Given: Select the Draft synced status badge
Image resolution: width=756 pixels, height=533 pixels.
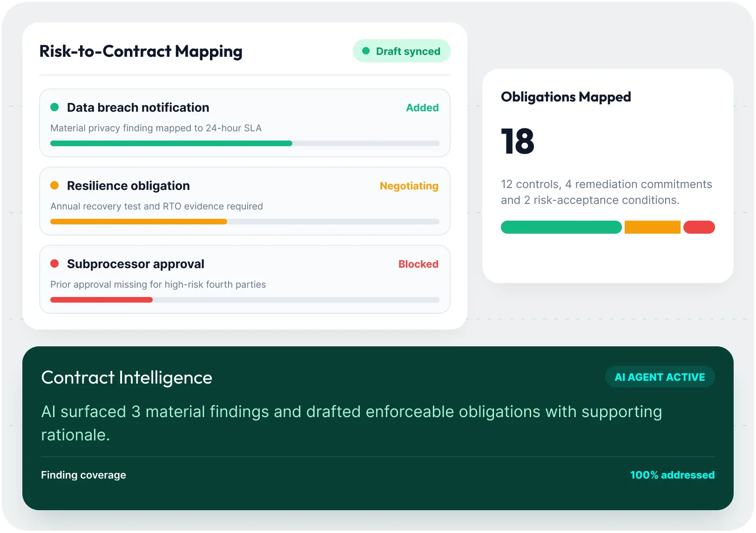Looking at the screenshot, I should (x=402, y=51).
